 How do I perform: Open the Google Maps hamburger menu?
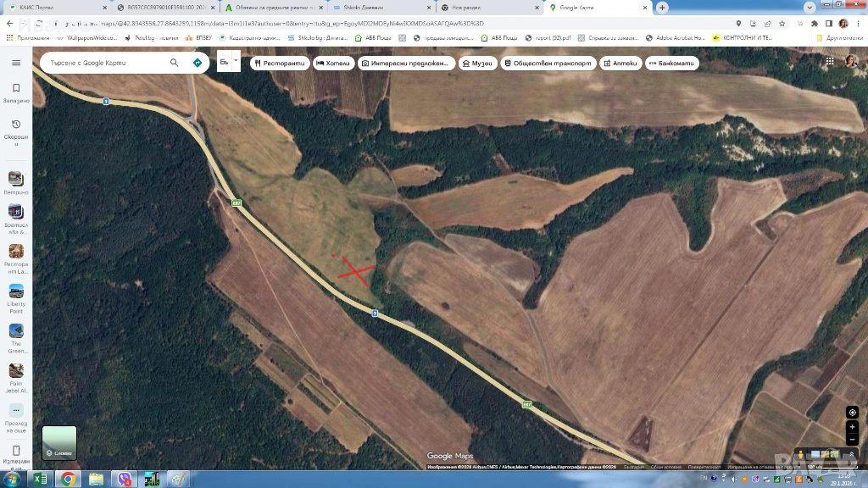pos(16,63)
